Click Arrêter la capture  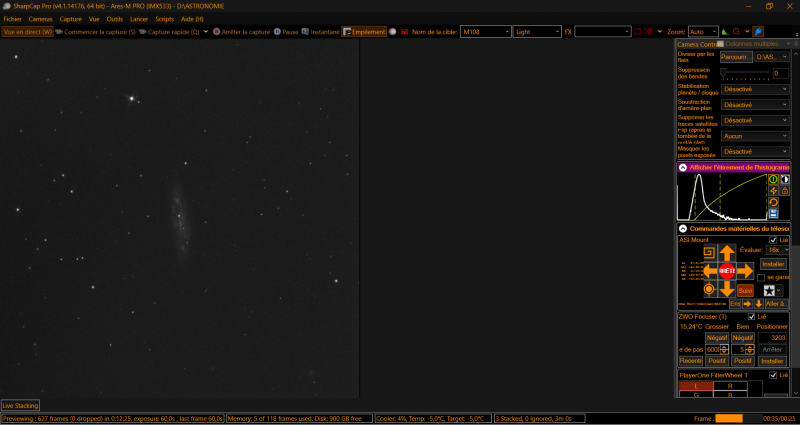tap(241, 32)
